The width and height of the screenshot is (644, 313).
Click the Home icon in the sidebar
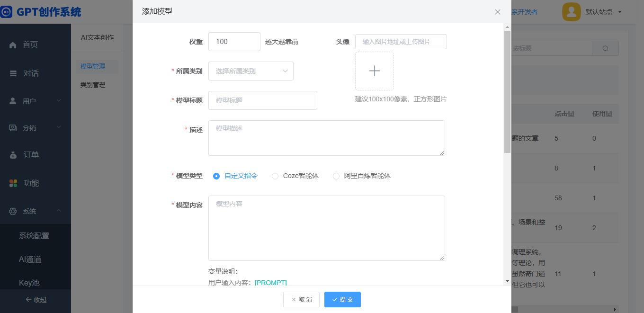13,45
